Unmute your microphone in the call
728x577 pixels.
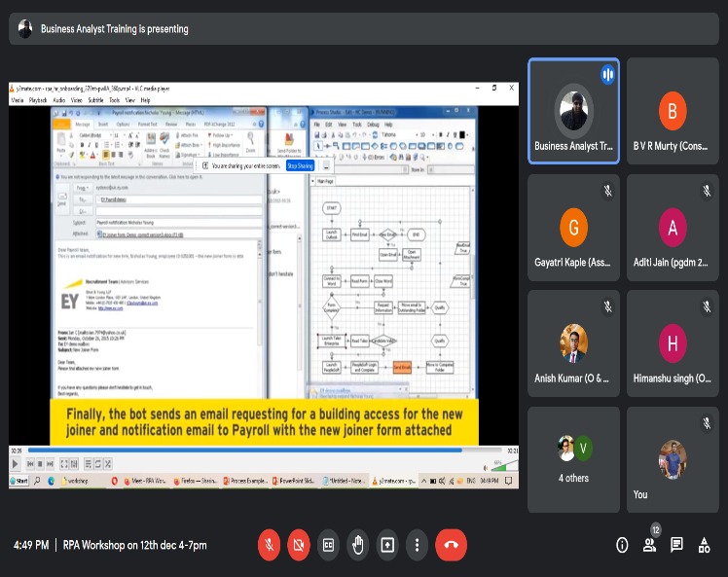270,545
